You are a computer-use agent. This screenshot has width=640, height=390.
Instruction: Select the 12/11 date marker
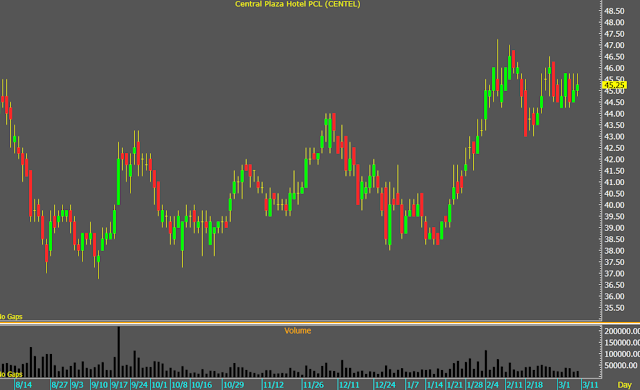pyautogui.click(x=349, y=385)
